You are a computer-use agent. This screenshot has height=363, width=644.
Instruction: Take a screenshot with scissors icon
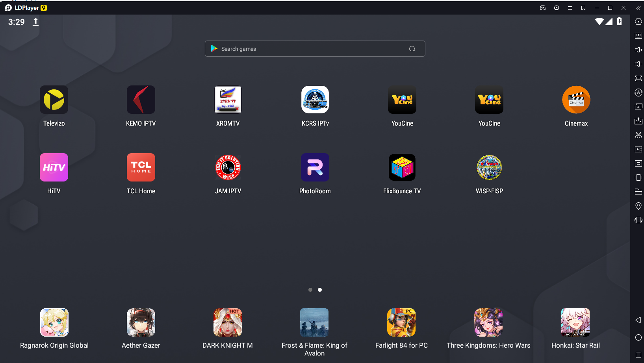638,135
